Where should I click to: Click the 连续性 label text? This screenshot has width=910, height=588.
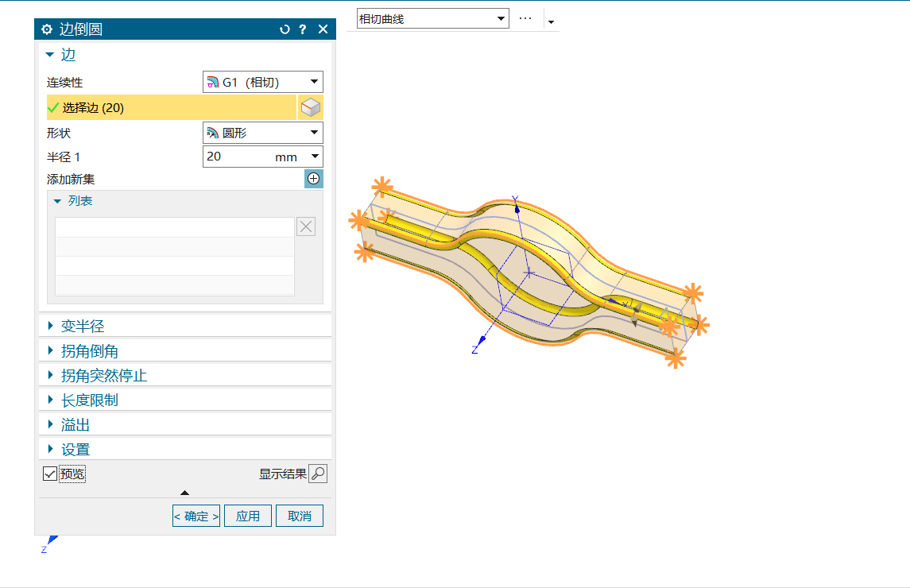[64, 83]
